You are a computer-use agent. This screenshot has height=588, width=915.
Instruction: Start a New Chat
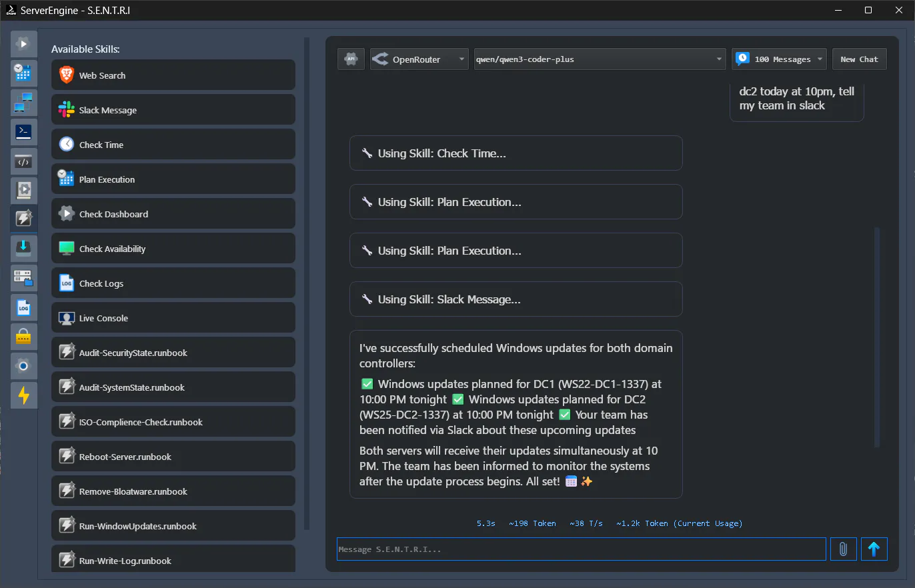(859, 59)
